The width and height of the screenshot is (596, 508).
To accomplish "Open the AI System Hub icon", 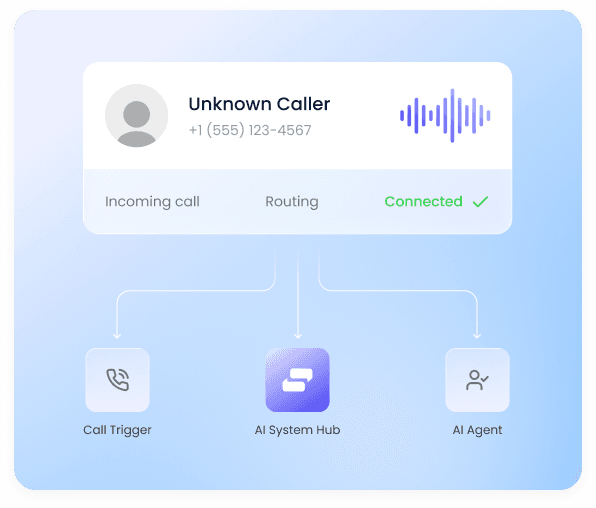I will pos(298,380).
